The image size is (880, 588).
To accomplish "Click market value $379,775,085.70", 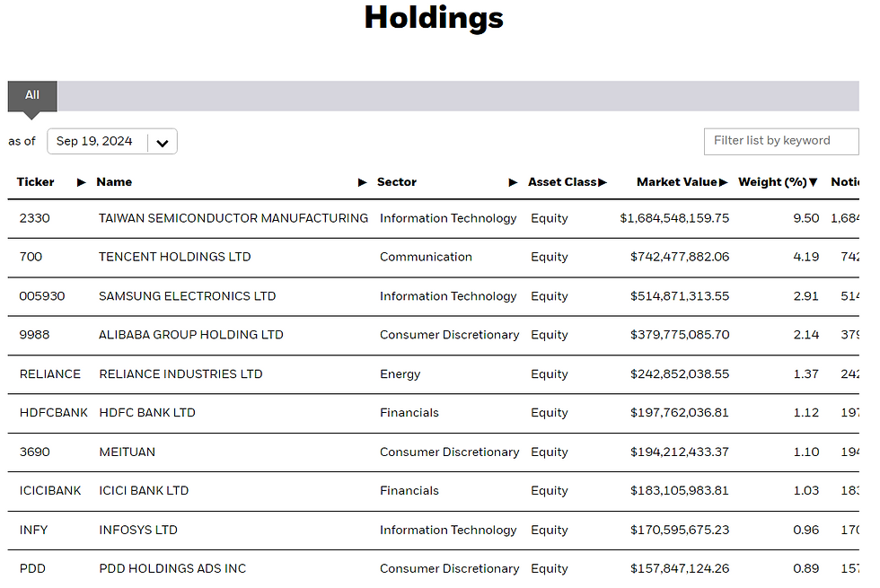I will pos(680,335).
